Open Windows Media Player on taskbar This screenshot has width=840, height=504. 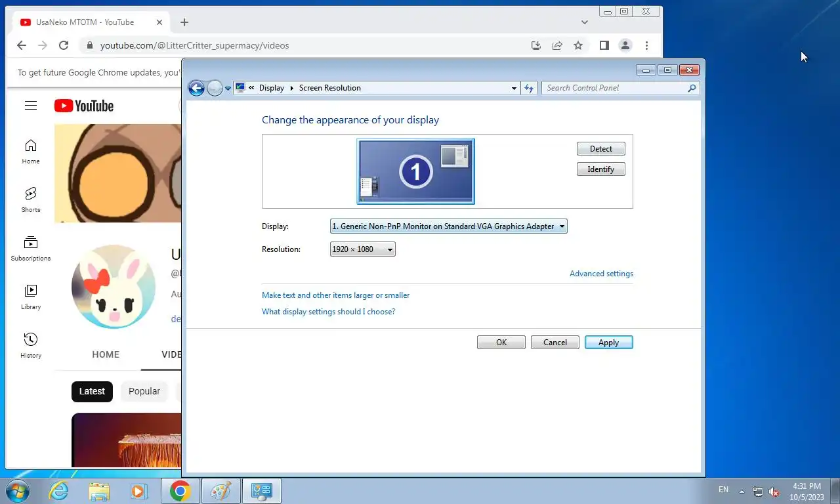click(x=138, y=491)
